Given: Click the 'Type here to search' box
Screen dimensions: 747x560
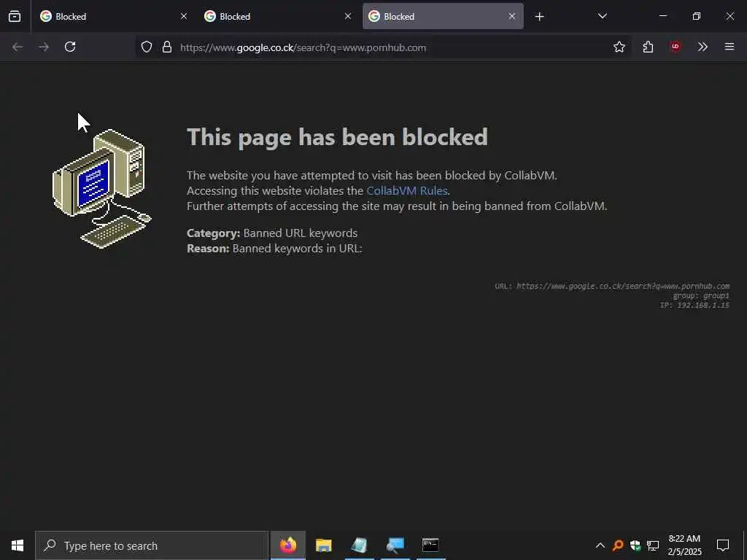Looking at the screenshot, I should pos(152,545).
